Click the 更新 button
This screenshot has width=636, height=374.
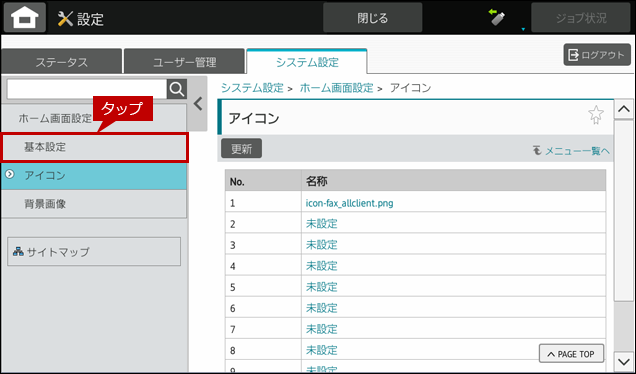241,149
